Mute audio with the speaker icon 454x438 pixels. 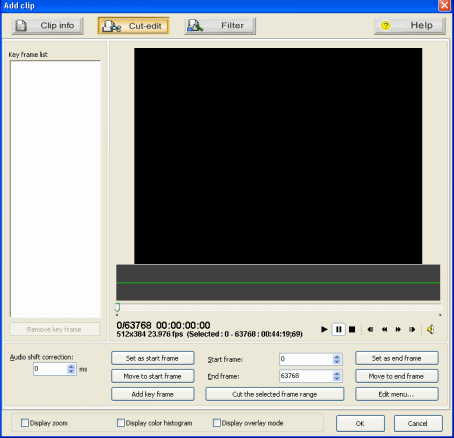click(430, 329)
